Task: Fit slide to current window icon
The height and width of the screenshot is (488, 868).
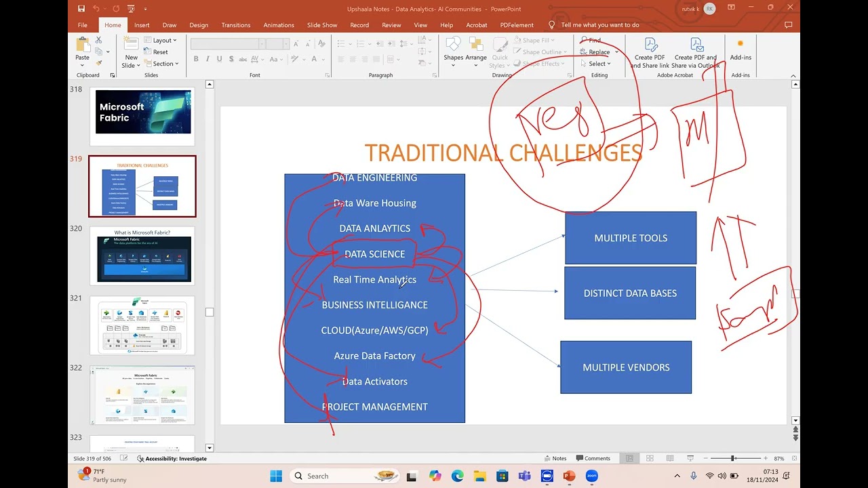Action: [793, 458]
